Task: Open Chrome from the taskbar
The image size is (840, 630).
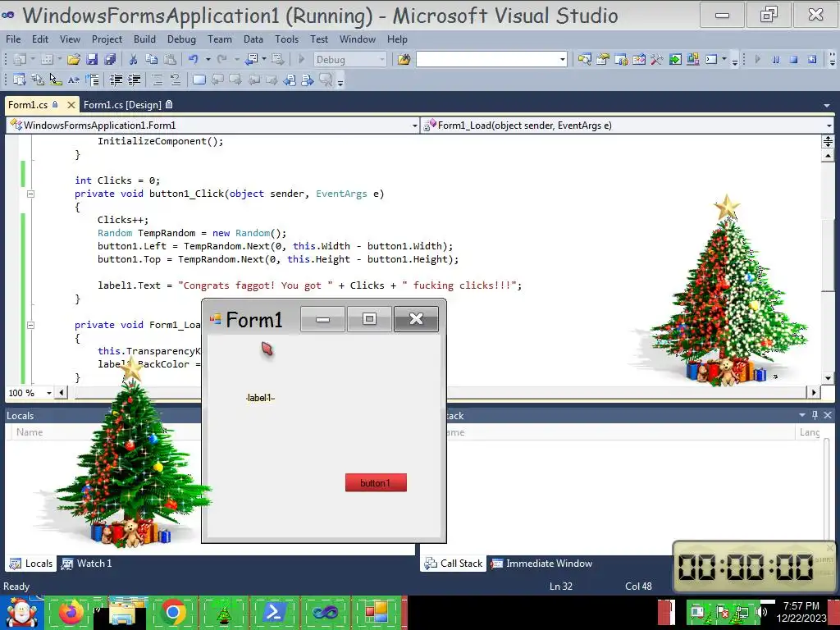Action: click(x=172, y=612)
